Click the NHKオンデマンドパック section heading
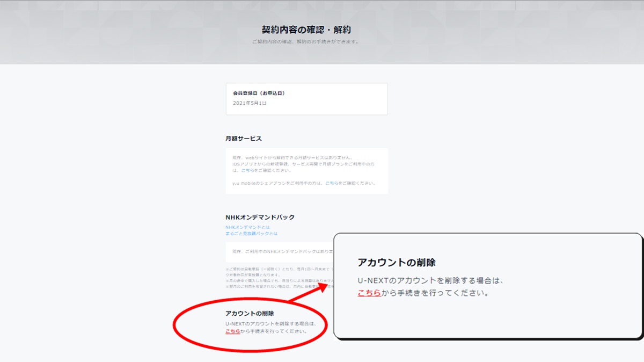Image resolution: width=644 pixels, height=362 pixels. point(260,217)
